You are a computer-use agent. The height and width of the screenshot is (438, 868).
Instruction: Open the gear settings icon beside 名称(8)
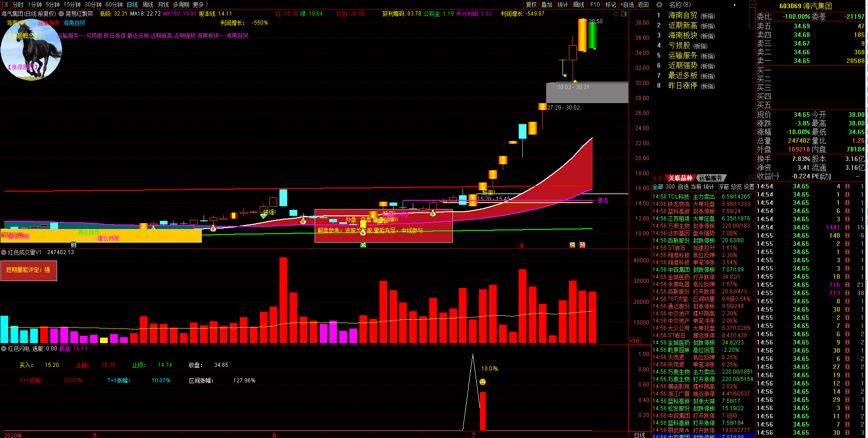pyautogui.click(x=659, y=5)
